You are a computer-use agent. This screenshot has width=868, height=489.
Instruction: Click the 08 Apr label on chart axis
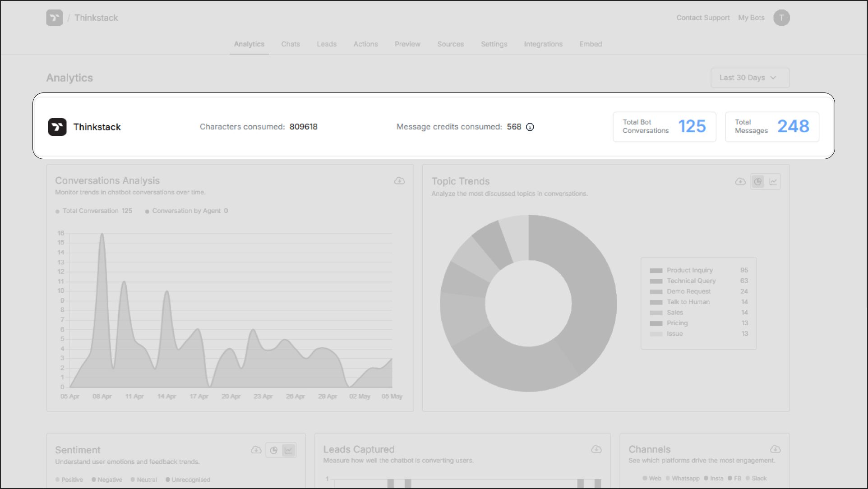tap(102, 397)
